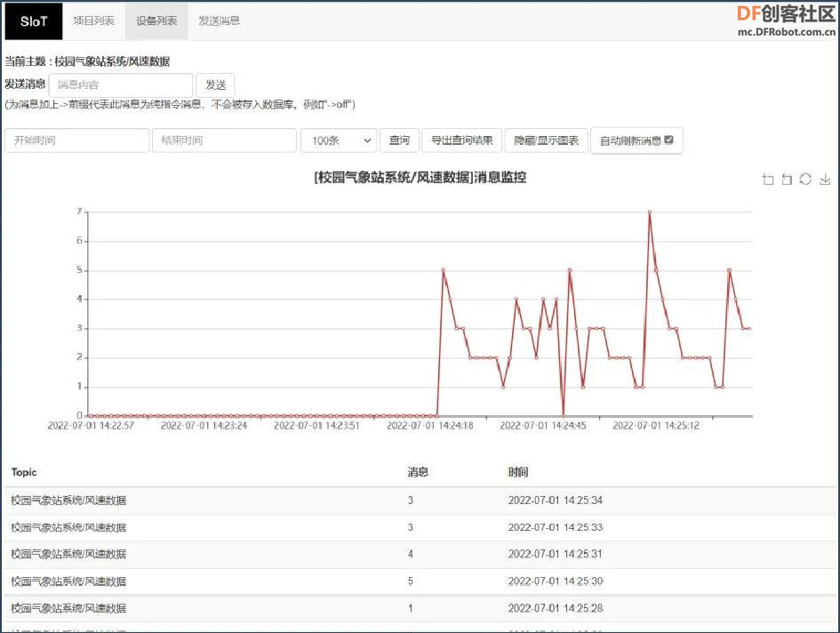840x633 pixels.
Task: Open the SIoT home logo
Action: coord(34,21)
